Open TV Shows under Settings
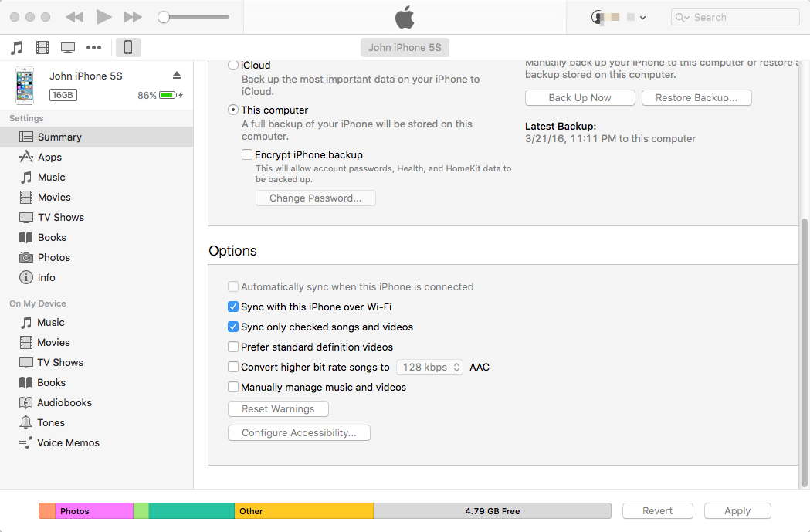 tap(97, 218)
